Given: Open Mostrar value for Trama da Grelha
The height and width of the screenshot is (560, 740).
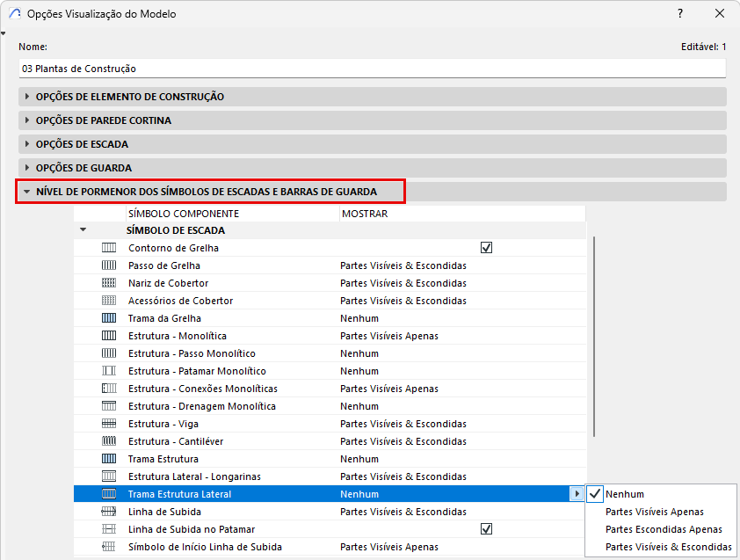Looking at the screenshot, I should click(x=359, y=318).
